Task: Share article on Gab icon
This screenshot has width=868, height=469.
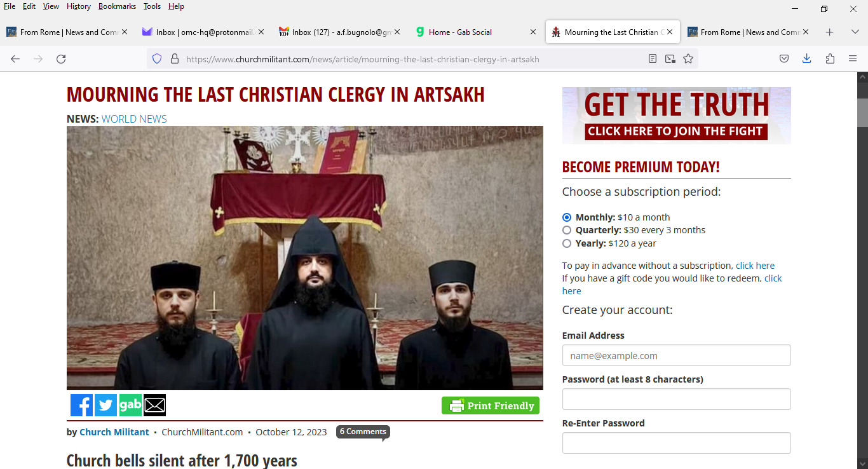Action: coord(130,405)
